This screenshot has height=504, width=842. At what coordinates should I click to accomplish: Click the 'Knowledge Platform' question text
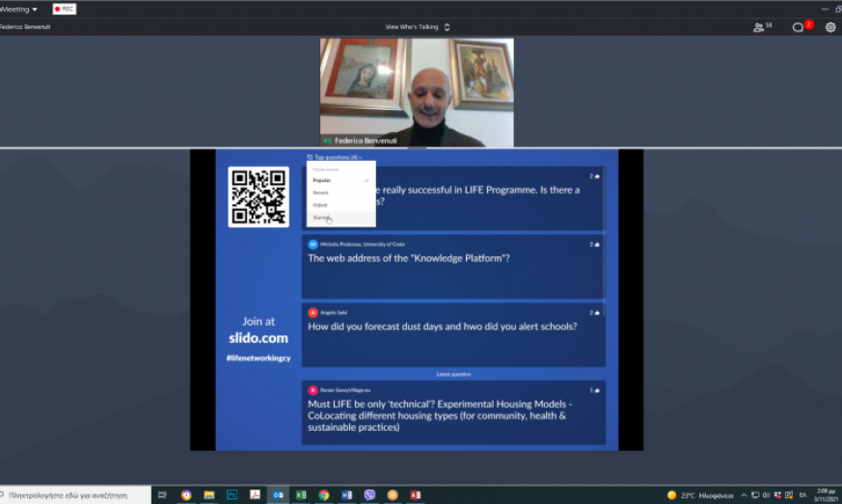click(x=409, y=258)
